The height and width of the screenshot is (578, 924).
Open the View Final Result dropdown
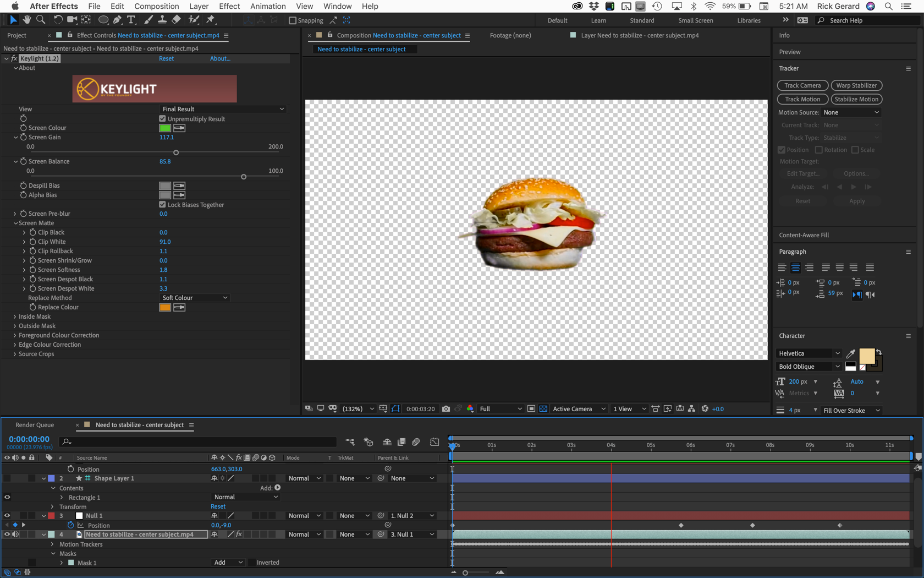[223, 109]
